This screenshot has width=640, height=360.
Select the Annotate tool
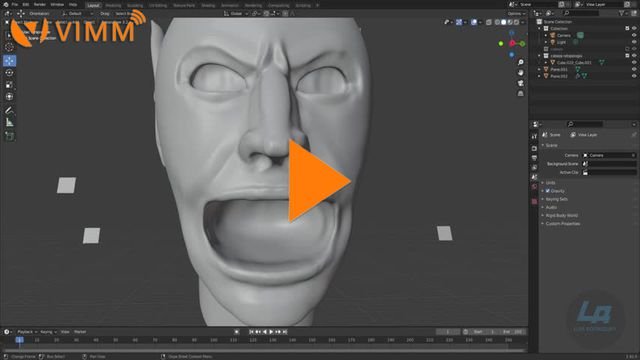point(9,111)
